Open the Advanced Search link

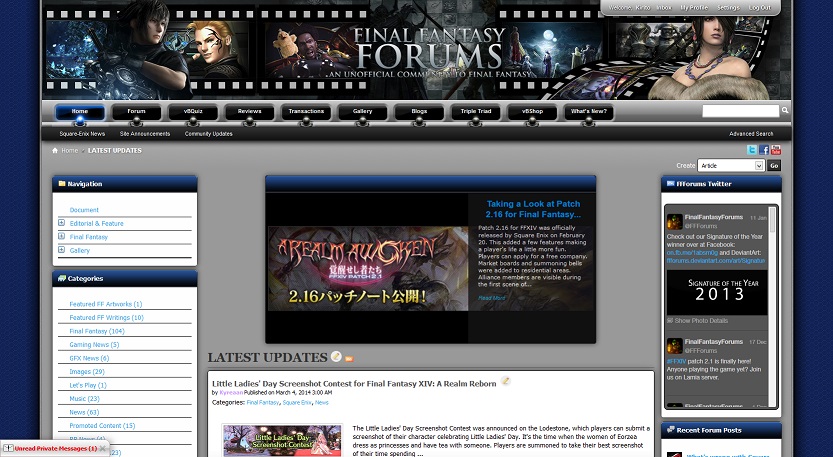(x=750, y=134)
